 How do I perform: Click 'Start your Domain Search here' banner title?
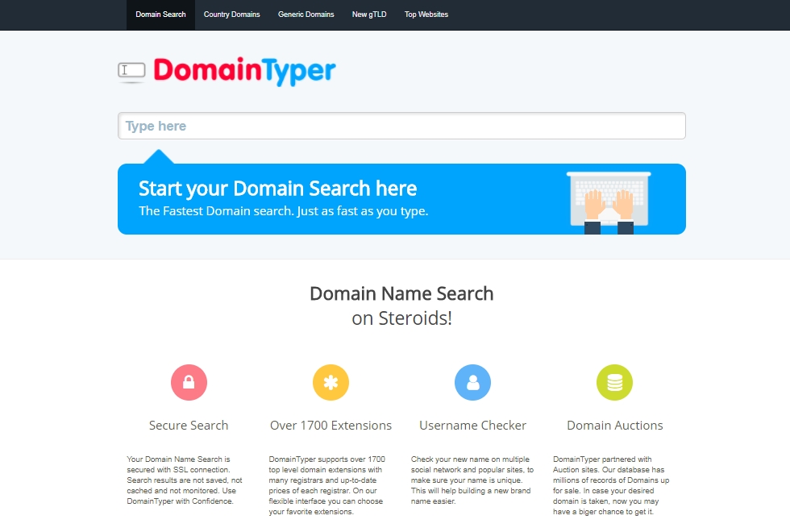[277, 189]
